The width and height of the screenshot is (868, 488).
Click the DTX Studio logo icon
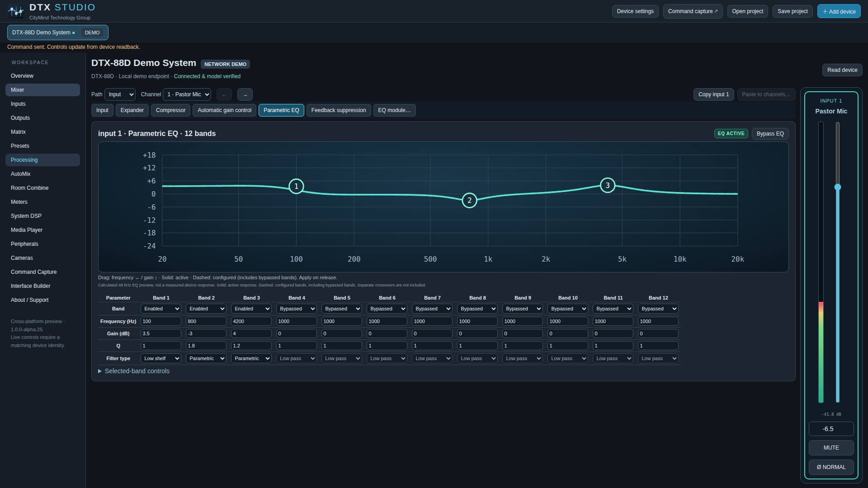coord(16,11)
